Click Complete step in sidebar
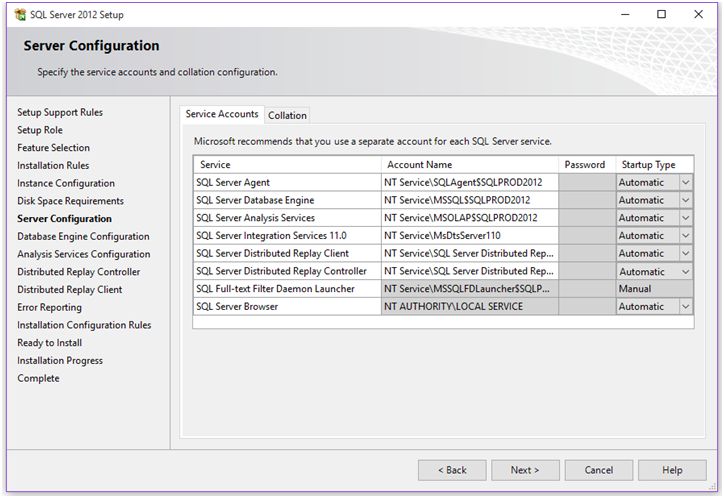The image size is (724, 498). (x=38, y=378)
